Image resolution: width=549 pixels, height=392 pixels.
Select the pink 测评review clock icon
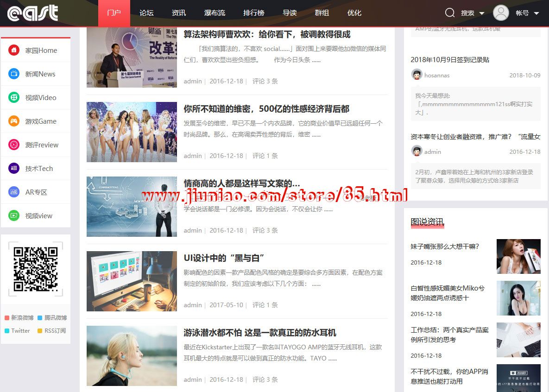coord(14,145)
